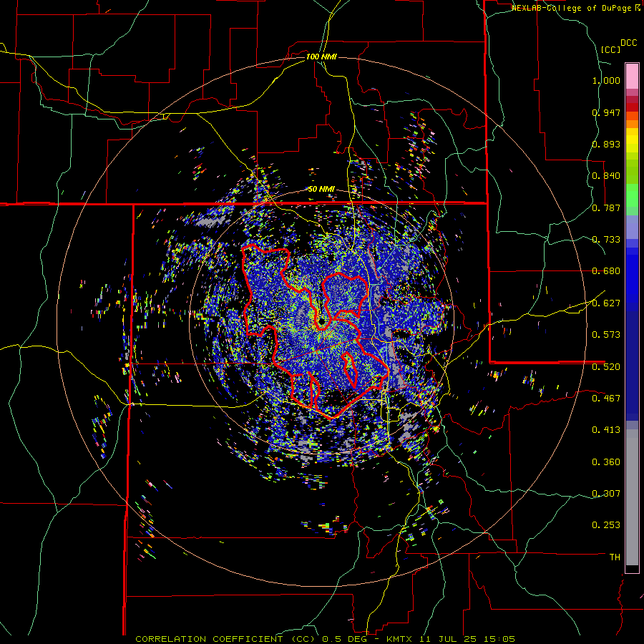
Task: Click the 1.000 value on color scale
Action: [606, 80]
